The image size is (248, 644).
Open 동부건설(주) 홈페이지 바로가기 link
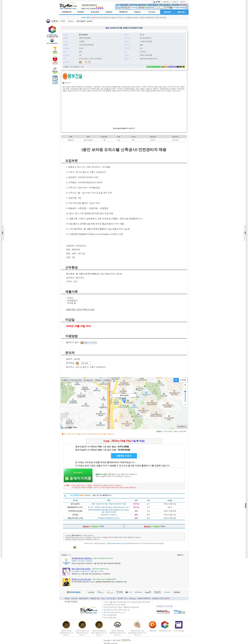point(124,129)
